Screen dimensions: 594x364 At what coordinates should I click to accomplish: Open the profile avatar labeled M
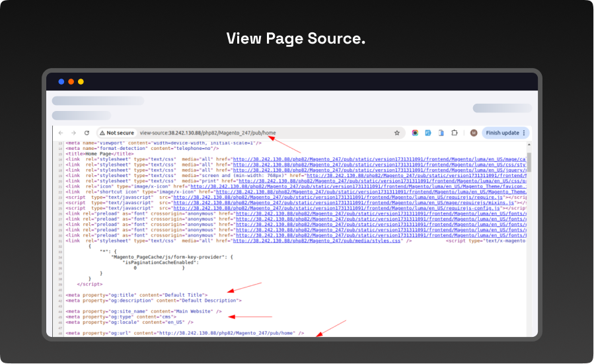click(474, 133)
